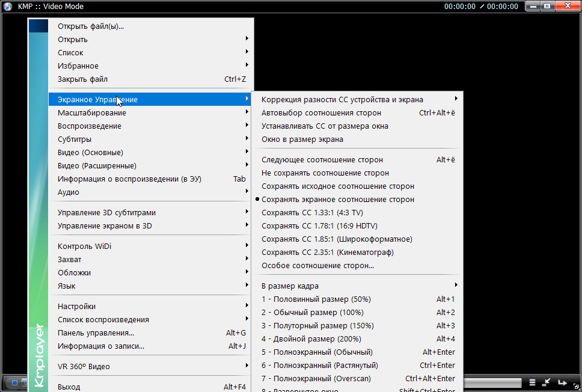Choose Не сохранять соотношение сторон option
This screenshot has height=392, width=582.
tap(325, 173)
